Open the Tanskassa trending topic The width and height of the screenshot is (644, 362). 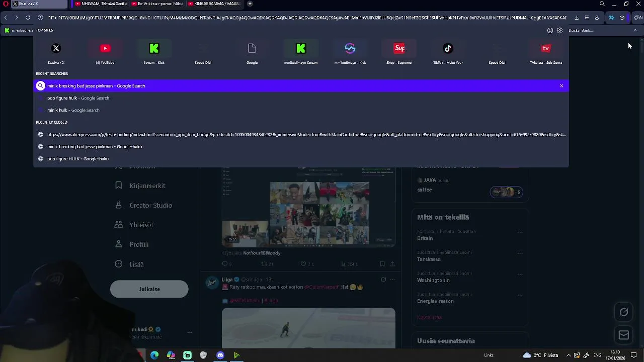coord(429,259)
